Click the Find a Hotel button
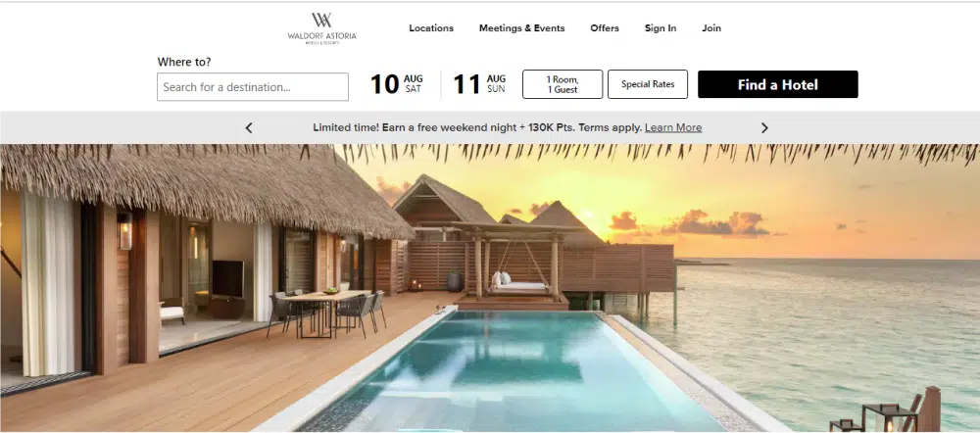Image resolution: width=980 pixels, height=433 pixels. click(x=777, y=84)
